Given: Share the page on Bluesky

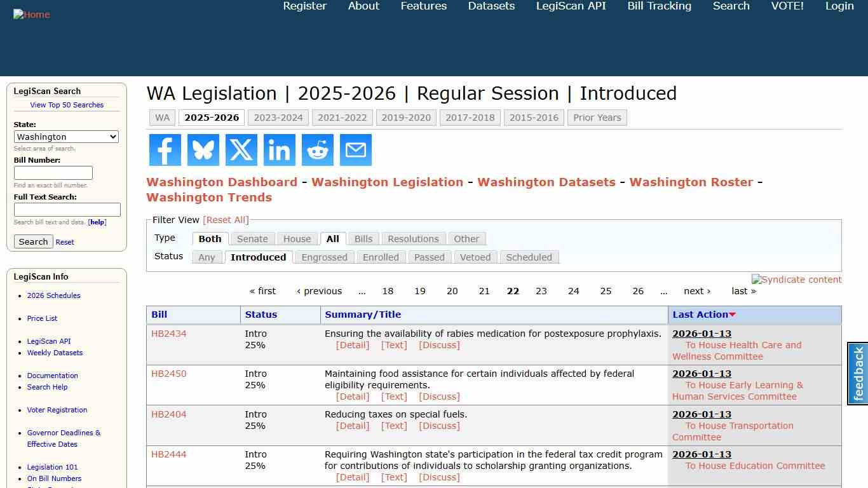Looking at the screenshot, I should pyautogui.click(x=203, y=150).
